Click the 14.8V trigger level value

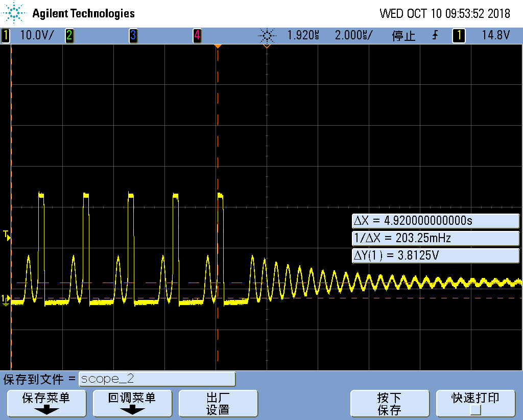(495, 35)
